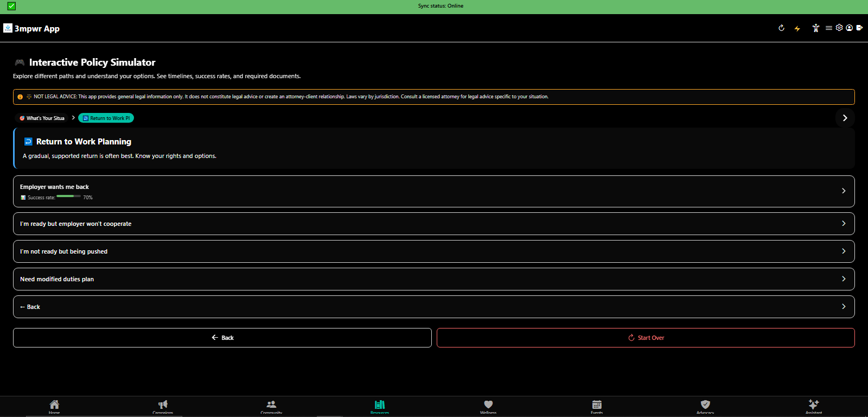Click the logout icon in the header
868x417 pixels.
(859, 28)
